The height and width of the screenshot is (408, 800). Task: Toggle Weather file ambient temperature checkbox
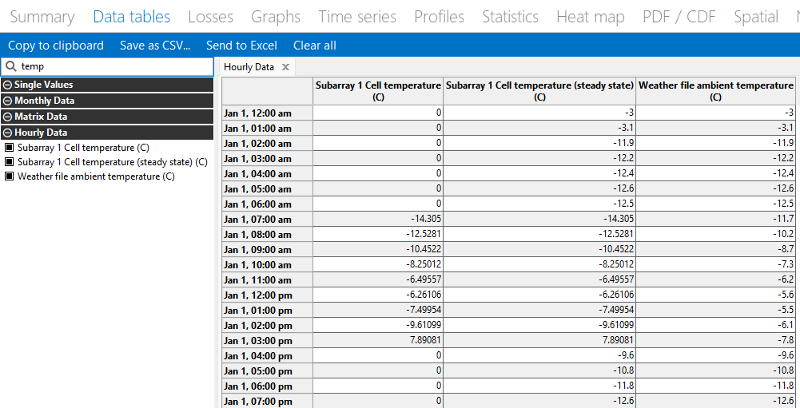(9, 176)
